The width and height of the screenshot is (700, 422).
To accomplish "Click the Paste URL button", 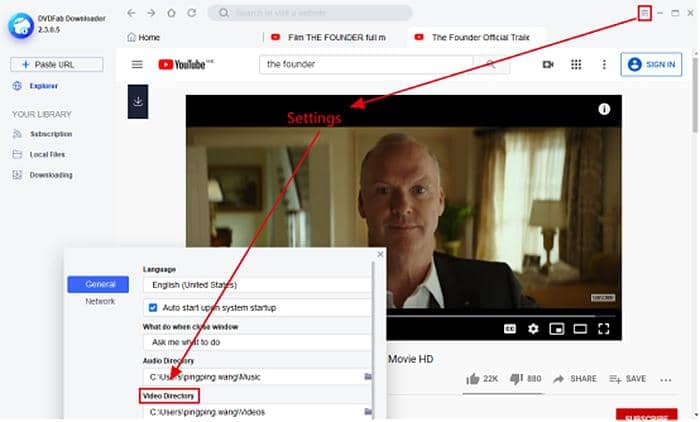I will point(57,65).
